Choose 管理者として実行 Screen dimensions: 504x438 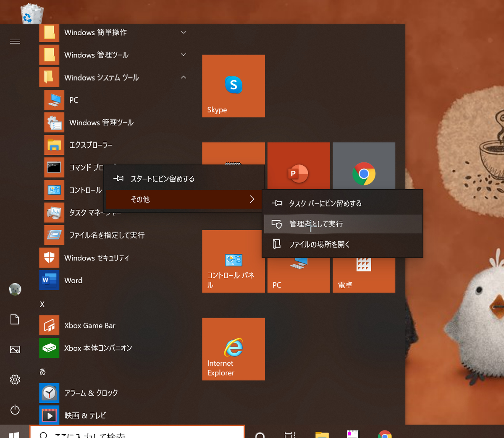[x=343, y=224]
